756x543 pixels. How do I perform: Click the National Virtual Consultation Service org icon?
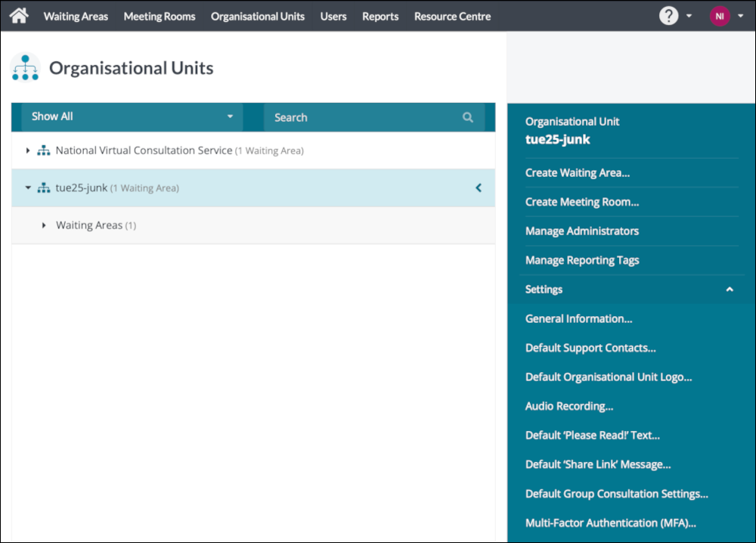pyautogui.click(x=44, y=150)
